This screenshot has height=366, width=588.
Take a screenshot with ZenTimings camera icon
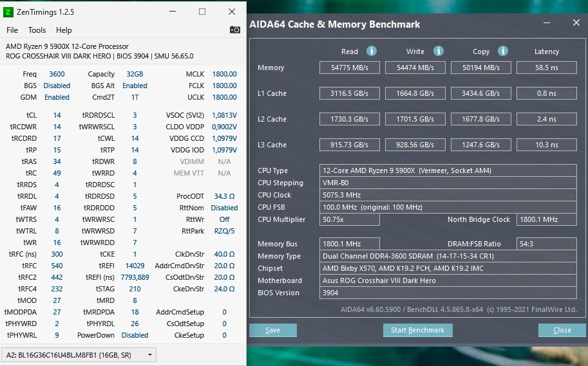[235, 30]
